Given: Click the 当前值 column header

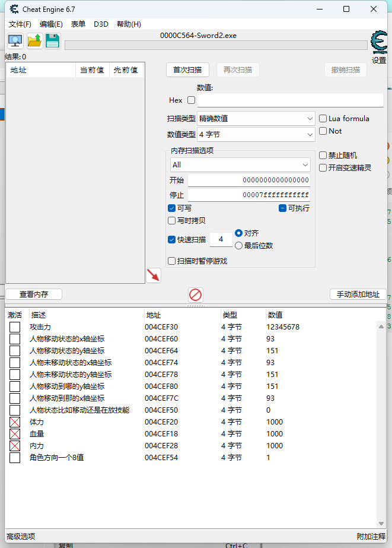Looking at the screenshot, I should point(92,70).
